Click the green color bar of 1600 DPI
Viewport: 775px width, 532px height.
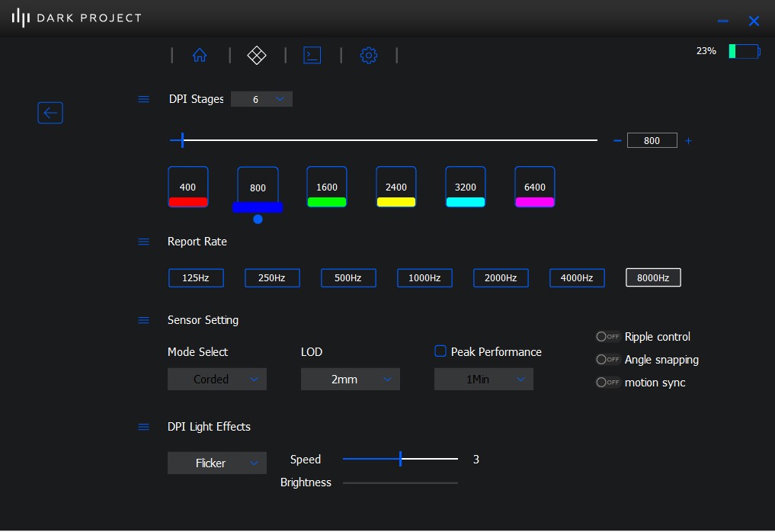click(x=327, y=202)
